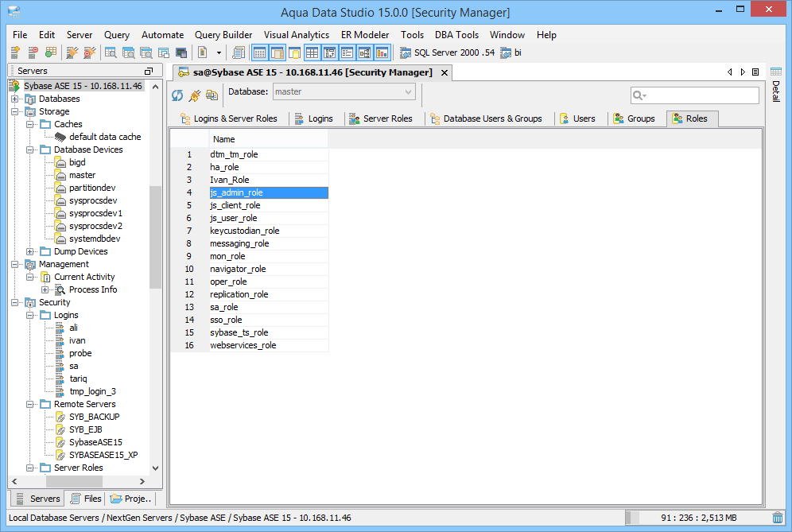Viewport: 792px width, 532px height.
Task: Click the Detail side panel tab
Action: click(776, 83)
